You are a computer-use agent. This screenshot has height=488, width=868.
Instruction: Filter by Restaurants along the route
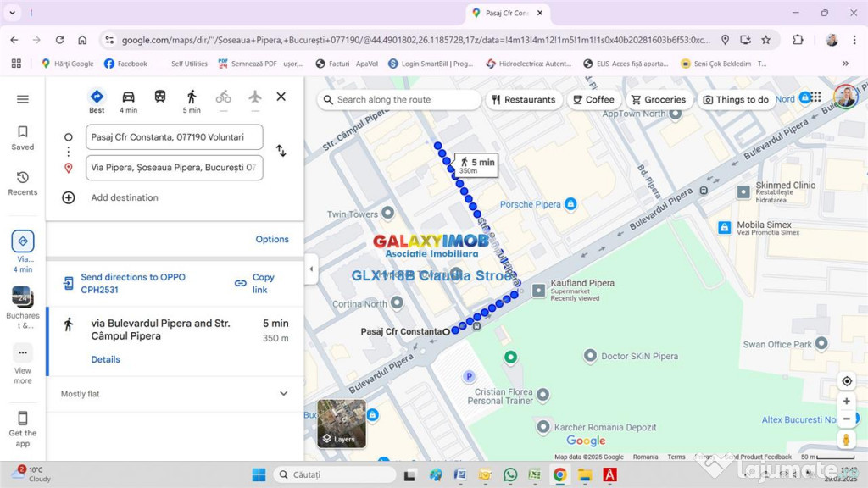coord(524,100)
